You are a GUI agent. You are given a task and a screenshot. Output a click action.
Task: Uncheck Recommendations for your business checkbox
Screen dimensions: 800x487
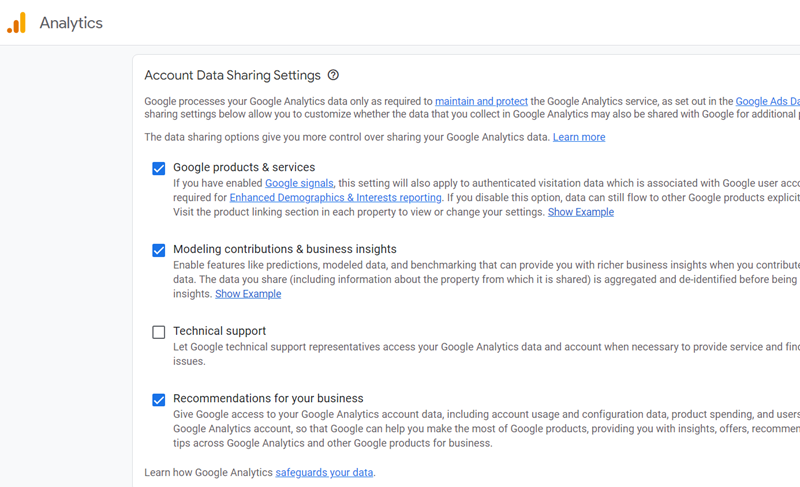coord(159,400)
